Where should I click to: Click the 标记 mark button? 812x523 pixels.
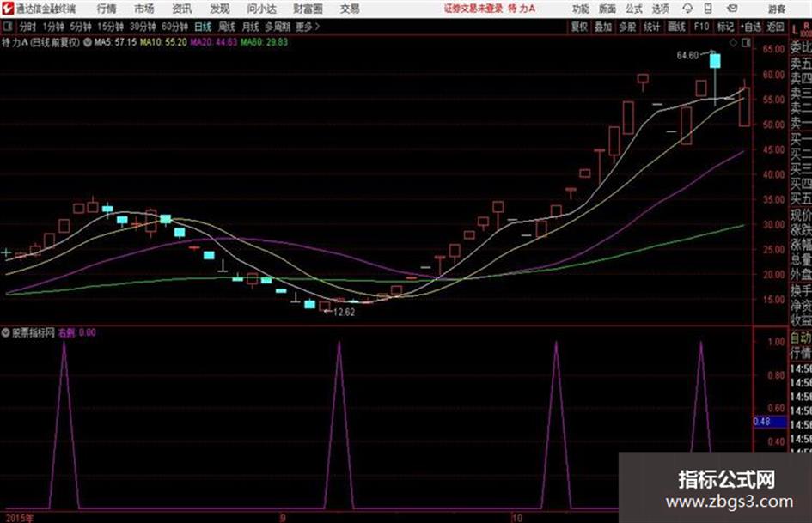coord(725,27)
